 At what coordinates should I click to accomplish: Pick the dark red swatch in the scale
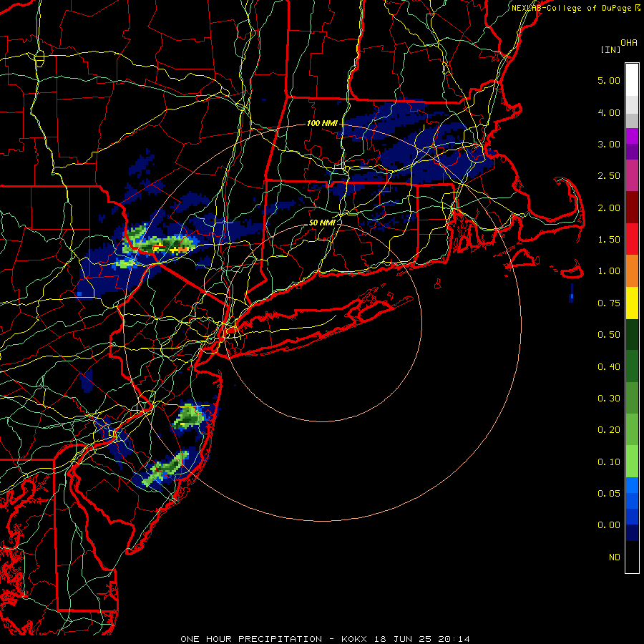(x=632, y=208)
